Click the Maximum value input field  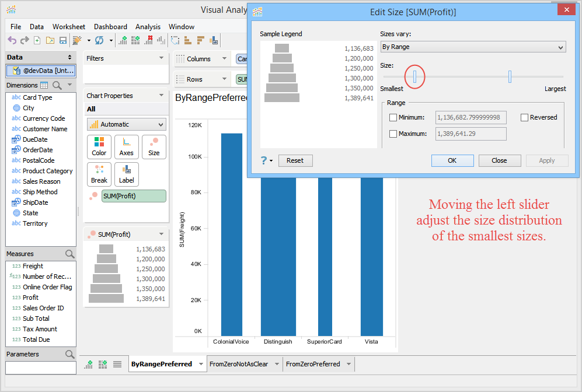click(x=471, y=134)
